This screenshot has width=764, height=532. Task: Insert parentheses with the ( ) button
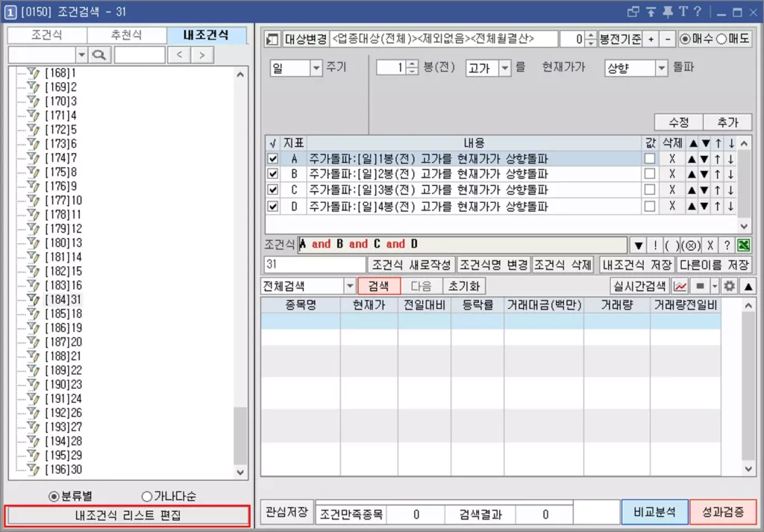[672, 245]
